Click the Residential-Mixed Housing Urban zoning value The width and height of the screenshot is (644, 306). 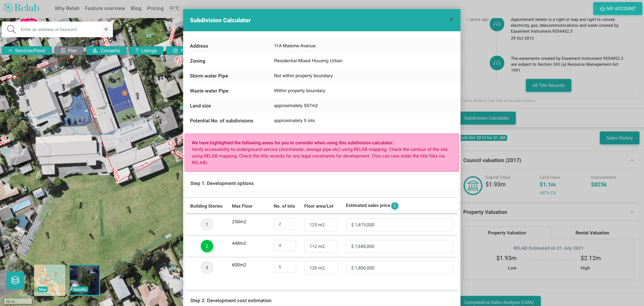[308, 61]
